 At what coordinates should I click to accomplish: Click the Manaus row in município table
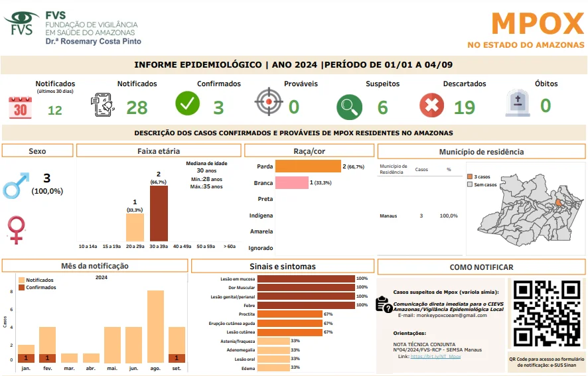click(418, 216)
